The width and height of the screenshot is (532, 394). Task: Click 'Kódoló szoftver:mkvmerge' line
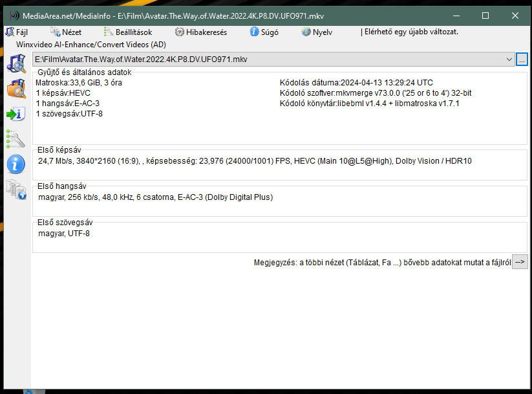point(376,93)
